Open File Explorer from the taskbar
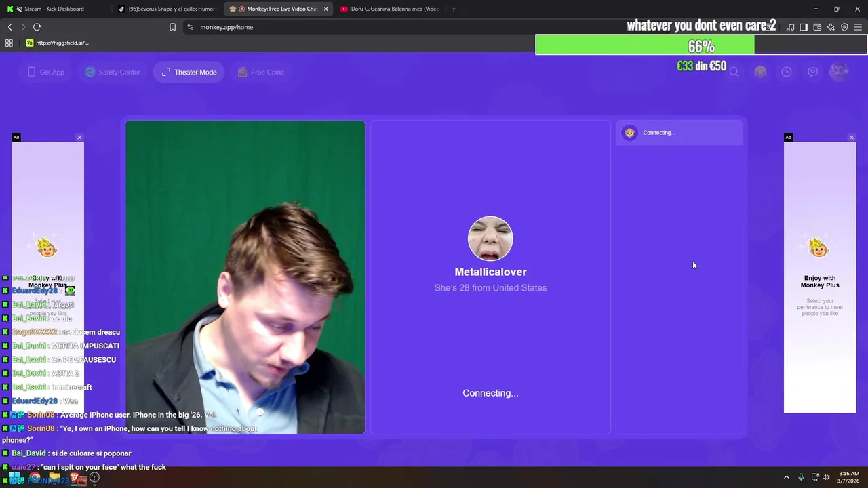 point(54,478)
